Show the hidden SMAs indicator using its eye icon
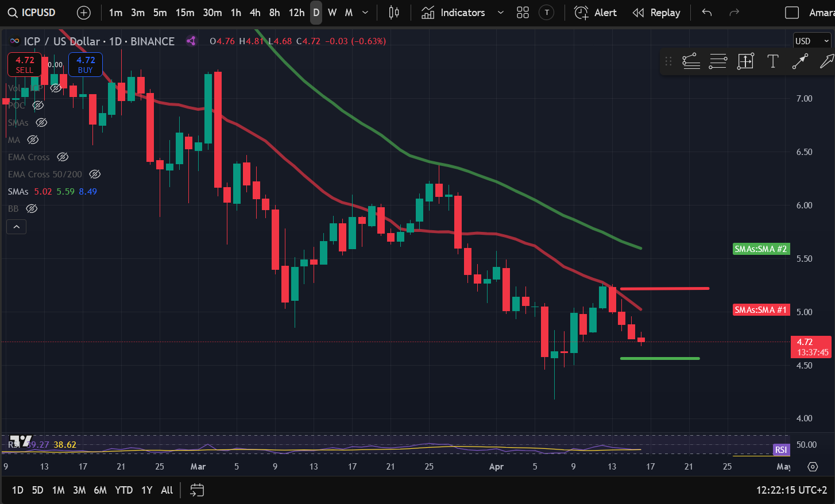Screen dimensions: 835x504 coord(41,122)
